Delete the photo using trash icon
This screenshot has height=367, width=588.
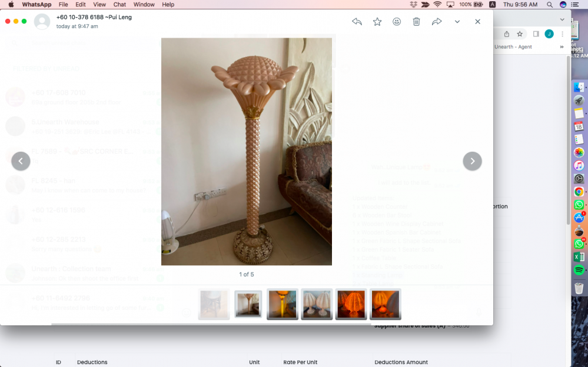coord(416,22)
